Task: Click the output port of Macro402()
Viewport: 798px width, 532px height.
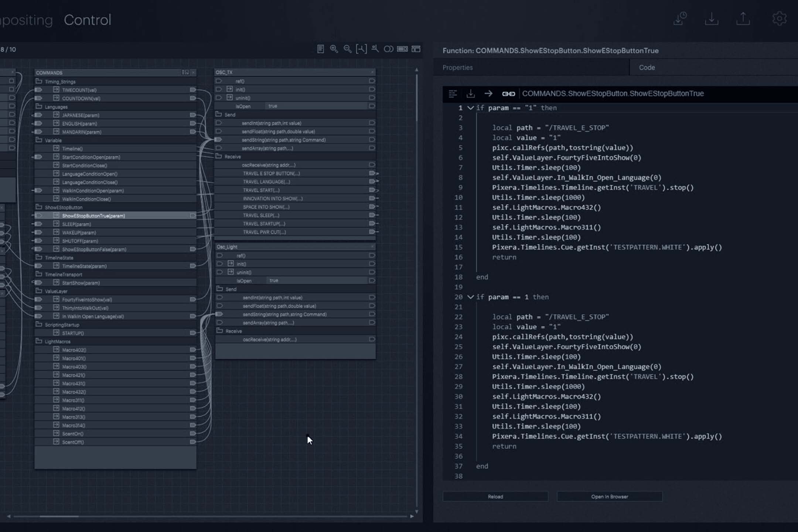Action: pos(192,349)
